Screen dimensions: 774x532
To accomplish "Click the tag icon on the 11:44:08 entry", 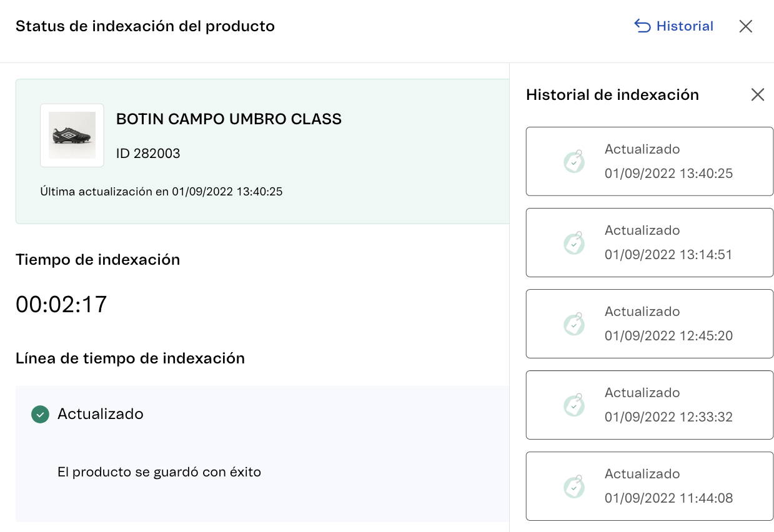I will click(x=574, y=486).
